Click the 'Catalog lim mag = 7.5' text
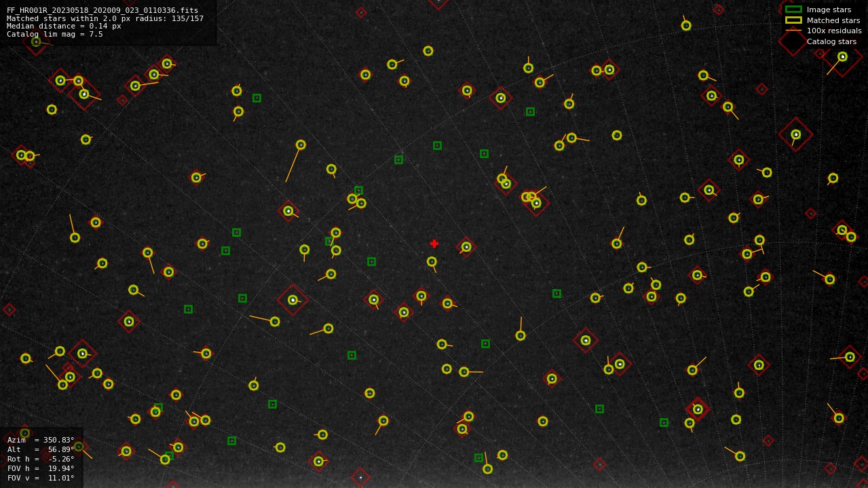This screenshot has width=868, height=488. tap(55, 34)
